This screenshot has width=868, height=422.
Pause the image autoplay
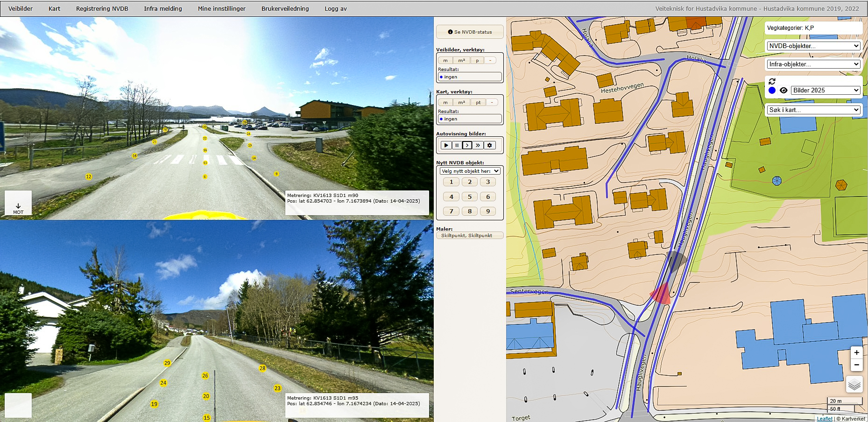(x=457, y=145)
